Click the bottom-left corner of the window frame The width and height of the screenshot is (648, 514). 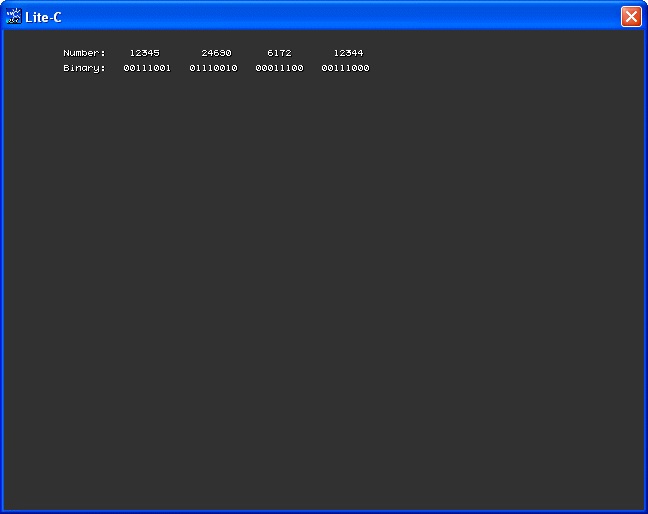(2, 511)
